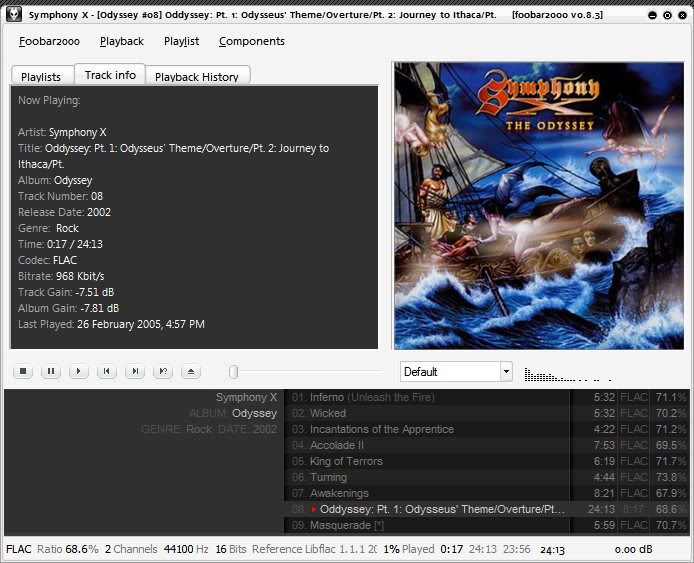Select track 06 Turning
This screenshot has height=563, width=694.
click(487, 477)
